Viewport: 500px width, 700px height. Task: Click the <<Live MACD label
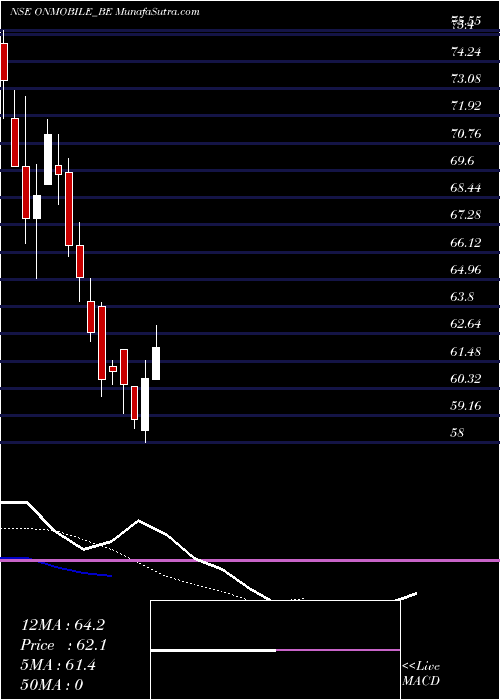421,674
